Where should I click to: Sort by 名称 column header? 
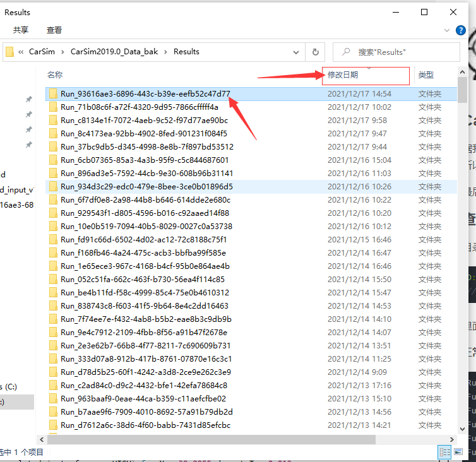click(x=55, y=74)
